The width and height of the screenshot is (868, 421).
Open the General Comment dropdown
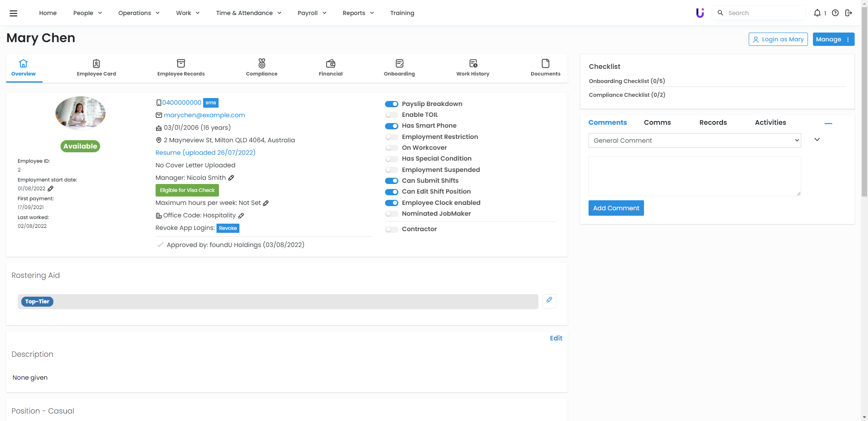(x=694, y=141)
